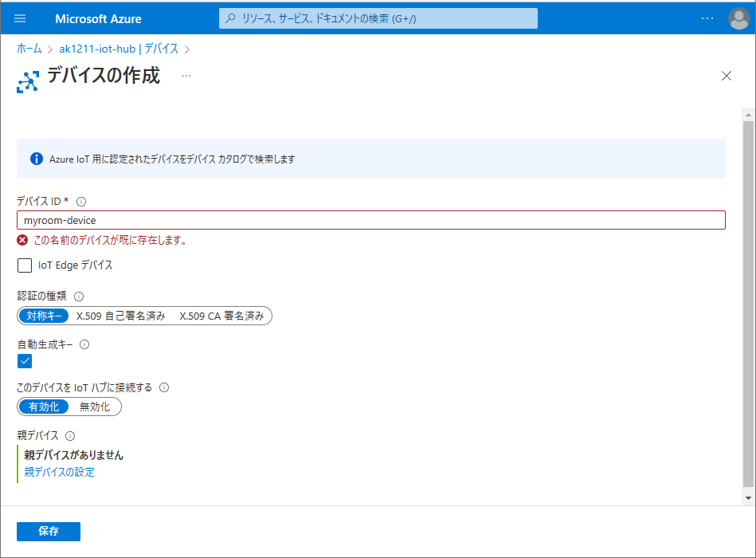This screenshot has height=558, width=756.
Task: Select 無効化 for hub connection
Action: click(x=95, y=407)
